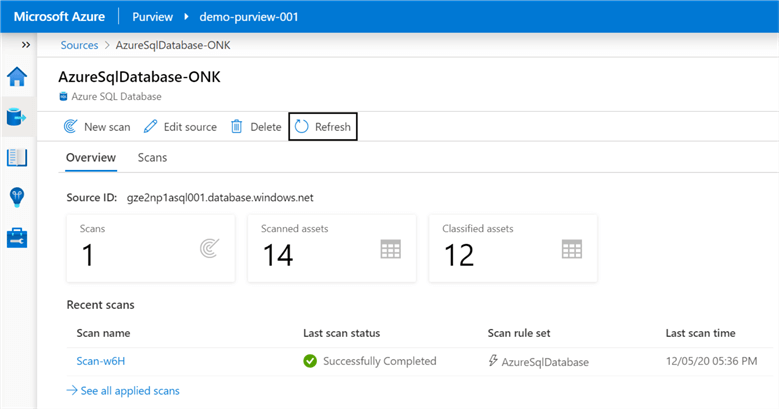Open the Insights lightbulb icon in sidebar
This screenshot has height=409, width=779.
(x=17, y=197)
